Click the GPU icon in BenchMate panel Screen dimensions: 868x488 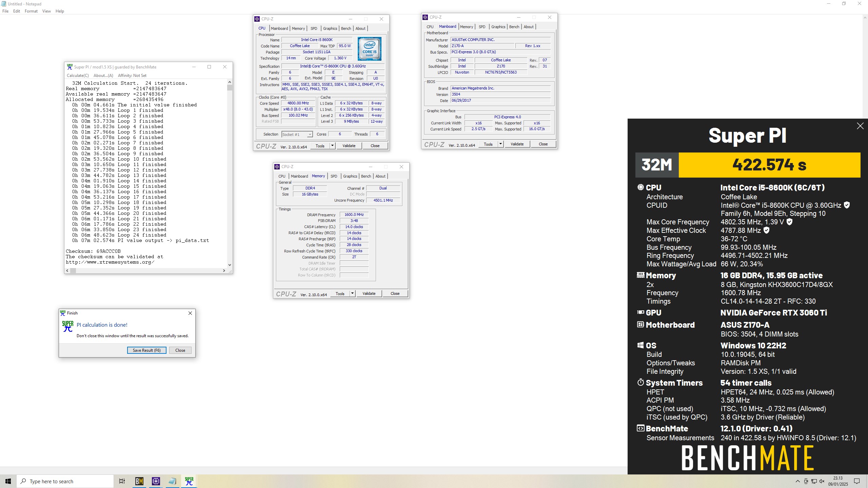point(640,312)
